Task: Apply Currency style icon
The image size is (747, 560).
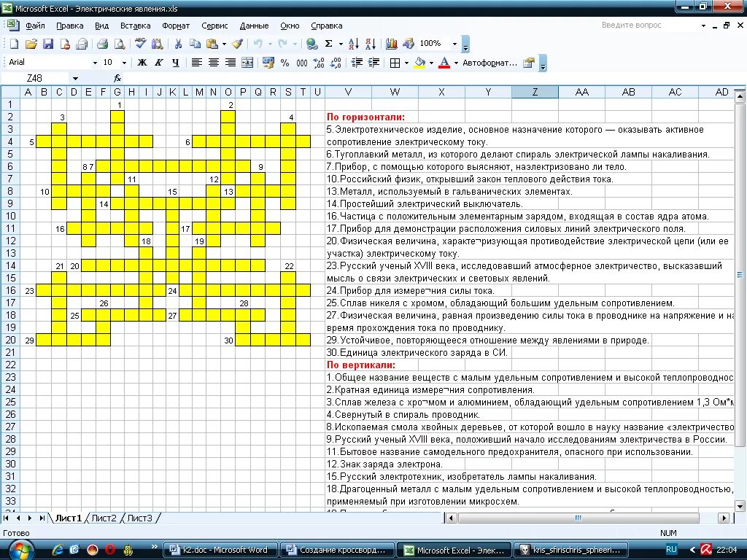Action: tap(268, 63)
